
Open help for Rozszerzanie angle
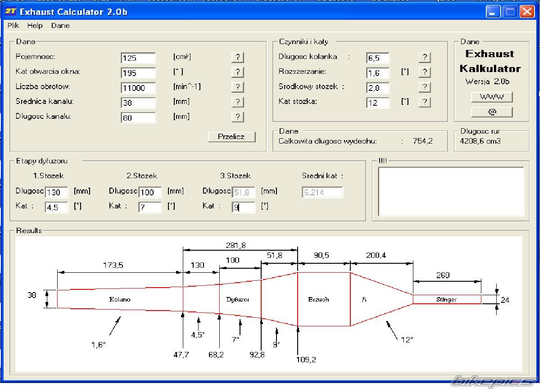point(424,72)
